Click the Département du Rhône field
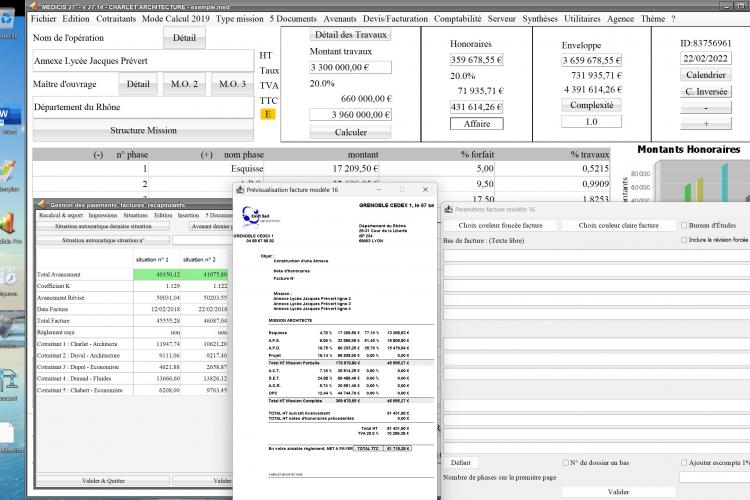The height and width of the screenshot is (500, 750). 143,107
